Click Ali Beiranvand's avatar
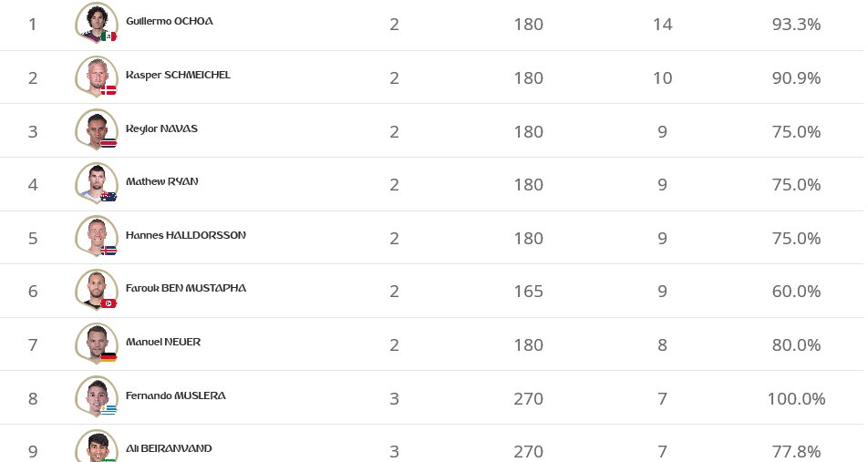The height and width of the screenshot is (462, 868). (x=96, y=447)
